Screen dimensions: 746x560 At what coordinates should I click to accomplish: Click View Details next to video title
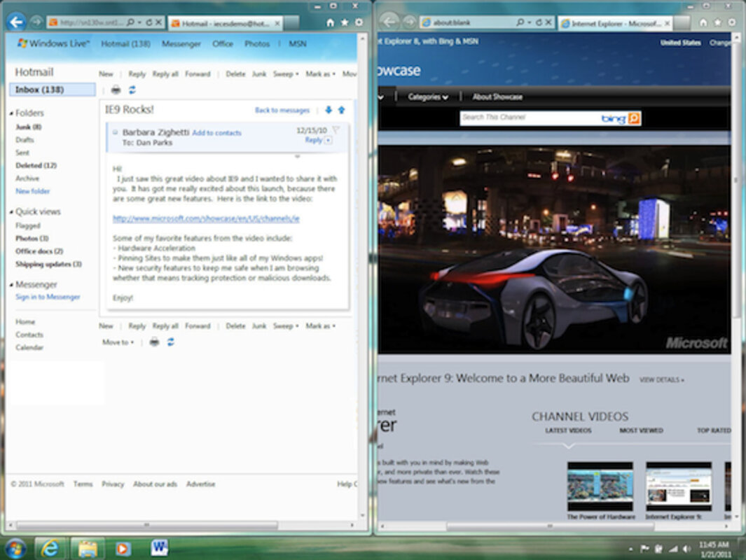662,380
